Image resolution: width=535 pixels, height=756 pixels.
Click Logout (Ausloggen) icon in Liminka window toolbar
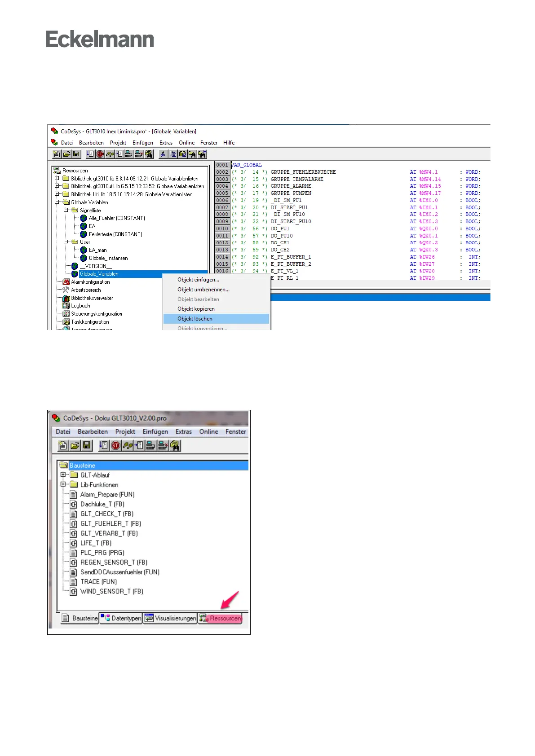139,154
